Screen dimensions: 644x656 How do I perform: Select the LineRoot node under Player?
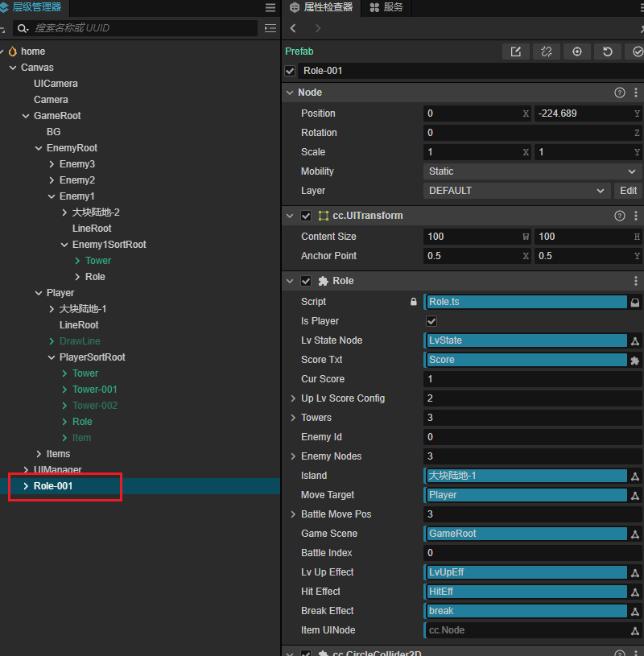pos(79,325)
